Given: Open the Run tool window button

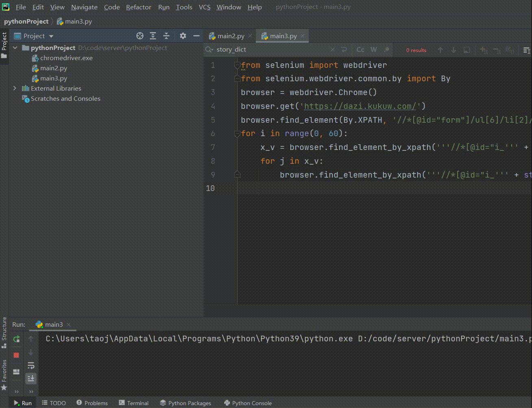Looking at the screenshot, I should 22,403.
